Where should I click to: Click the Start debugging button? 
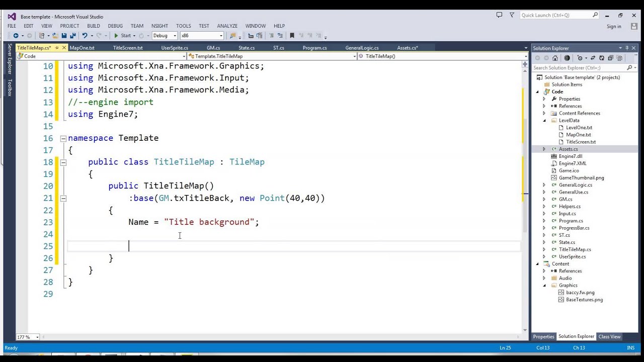tap(122, 36)
